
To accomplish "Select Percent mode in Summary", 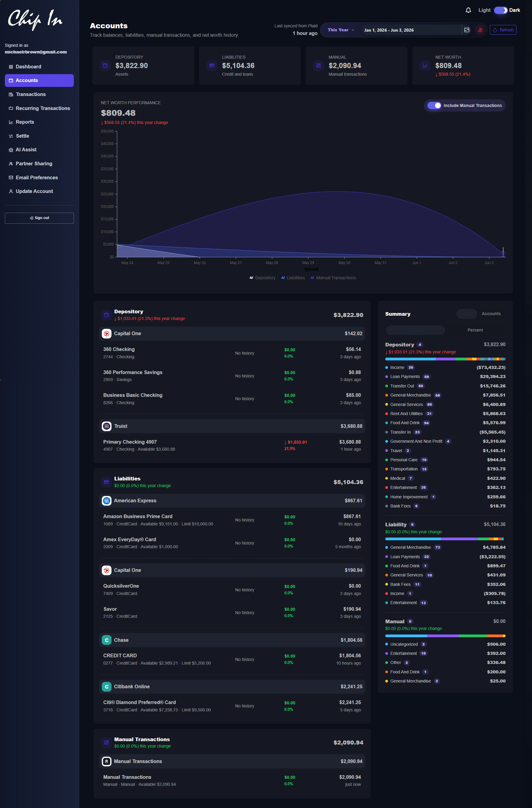I will click(x=475, y=330).
